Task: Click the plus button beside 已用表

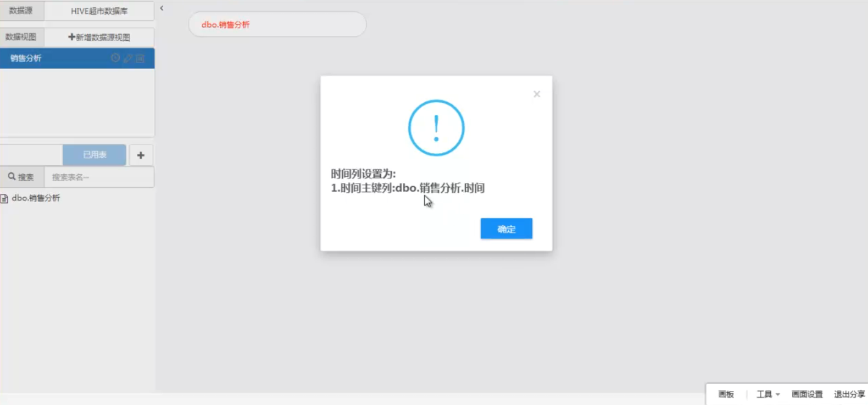Action: click(141, 155)
